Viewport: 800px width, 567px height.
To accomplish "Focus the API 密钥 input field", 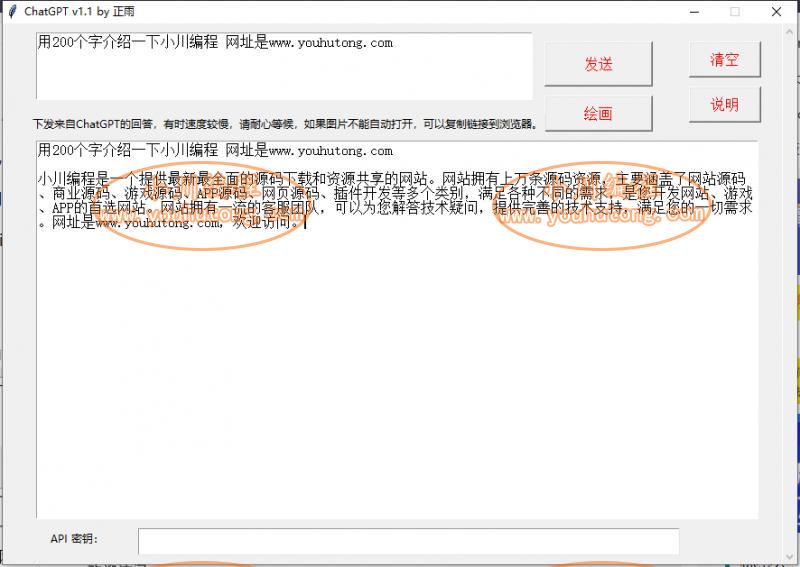I will click(x=408, y=541).
